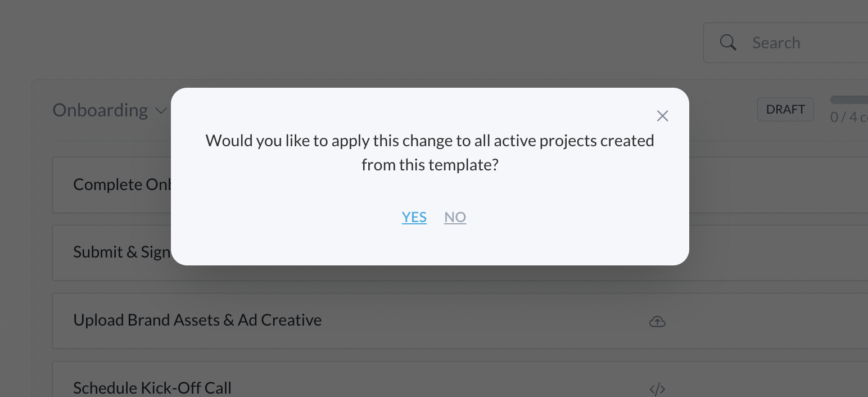Click the divider line under Onboarding header
Screen dimensions: 868x397
coord(112,141)
